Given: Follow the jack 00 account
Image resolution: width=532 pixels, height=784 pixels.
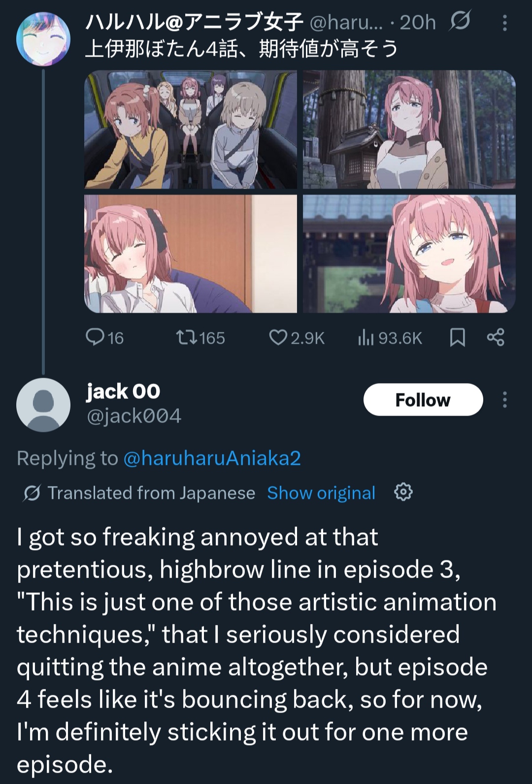Looking at the screenshot, I should [423, 399].
